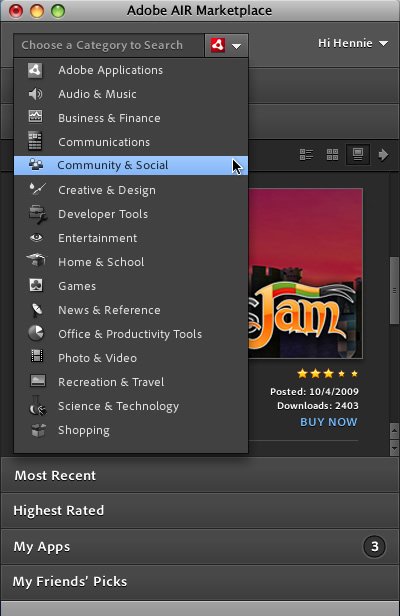The width and height of the screenshot is (400, 616).
Task: Click the BUY NOW link
Action: point(328,422)
